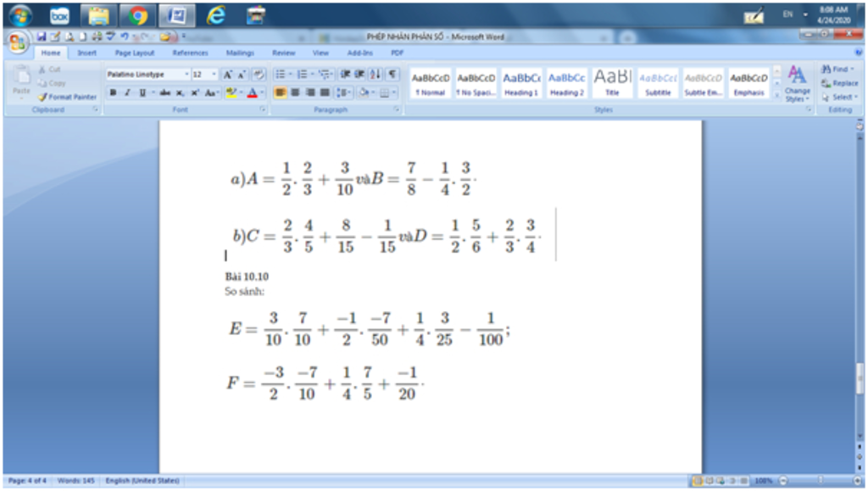This screenshot has height=491, width=868.
Task: Click Print Layout view icon in status bar
Action: click(698, 481)
